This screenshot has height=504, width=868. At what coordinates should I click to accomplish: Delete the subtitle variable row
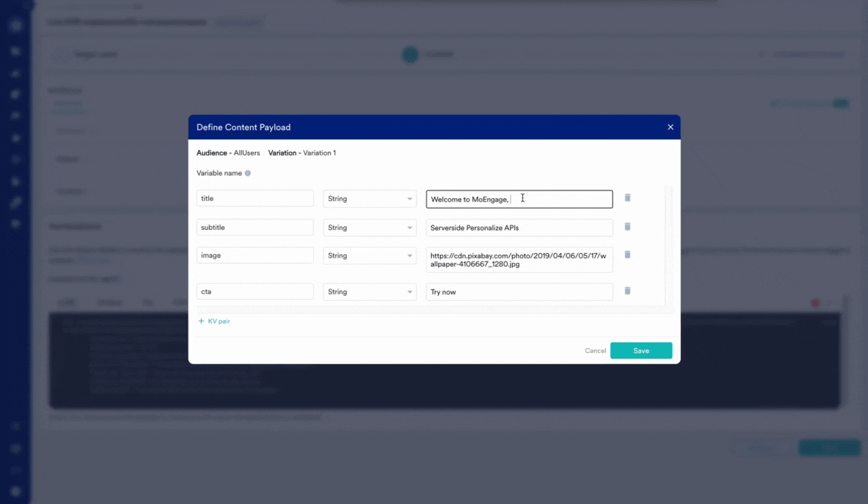click(627, 226)
